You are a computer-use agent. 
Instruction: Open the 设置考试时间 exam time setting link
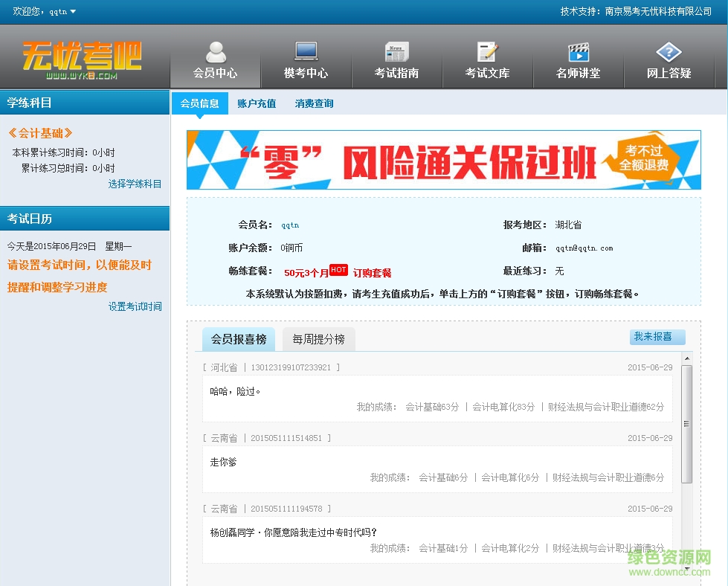135,306
